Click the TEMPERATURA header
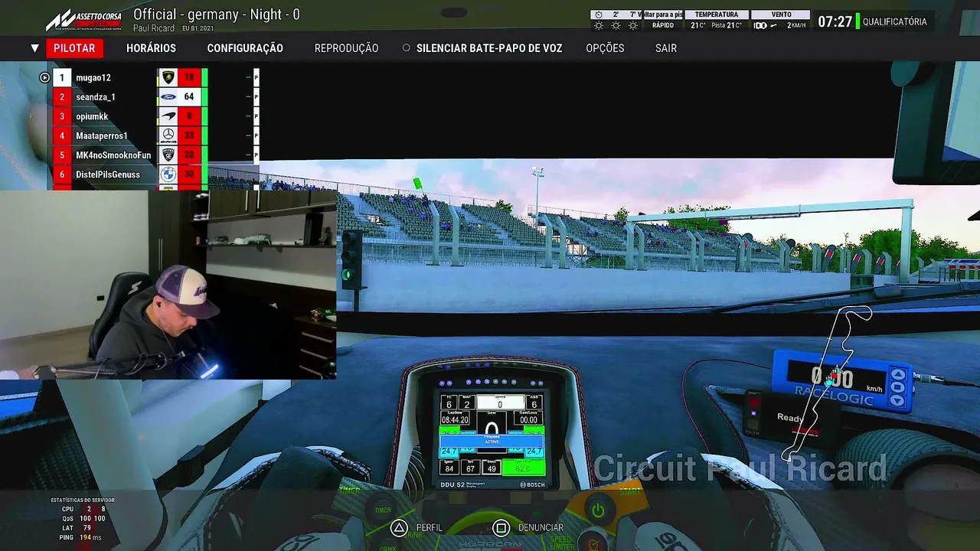This screenshot has width=980, height=551. (717, 15)
